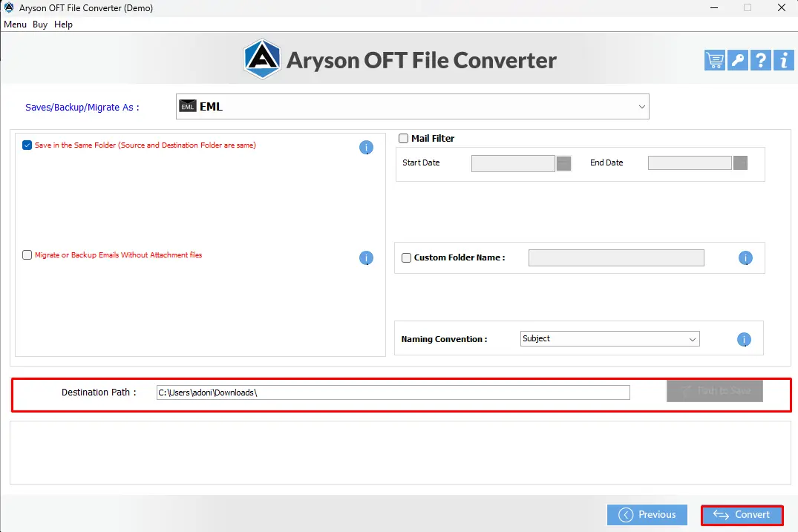
Task: Tick the Custom Folder Name checkbox
Action: tap(406, 258)
